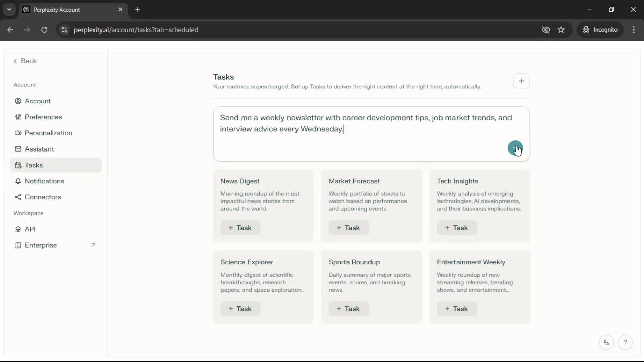Go back using the Back chevron link
Viewport: 644px width, 362px height.
point(25,61)
